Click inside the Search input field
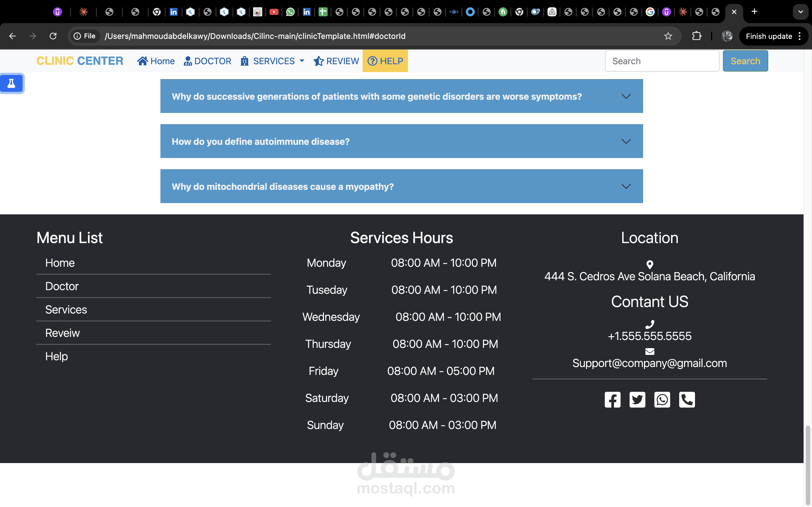This screenshot has height=507, width=812. pos(662,61)
